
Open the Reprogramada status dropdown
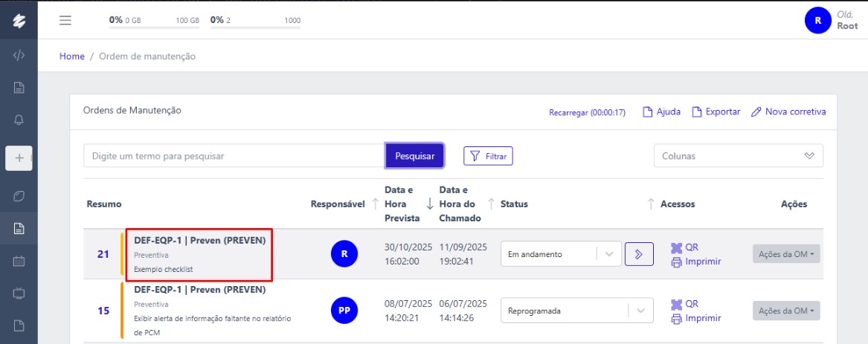tap(577, 311)
